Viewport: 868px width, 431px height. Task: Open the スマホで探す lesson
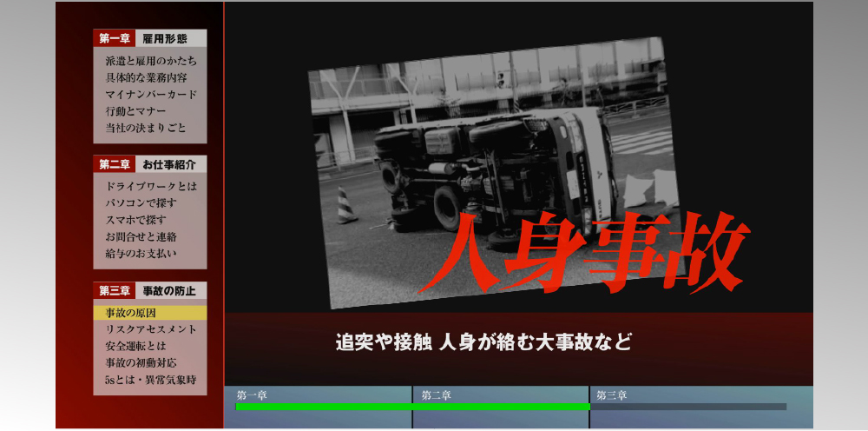click(135, 220)
